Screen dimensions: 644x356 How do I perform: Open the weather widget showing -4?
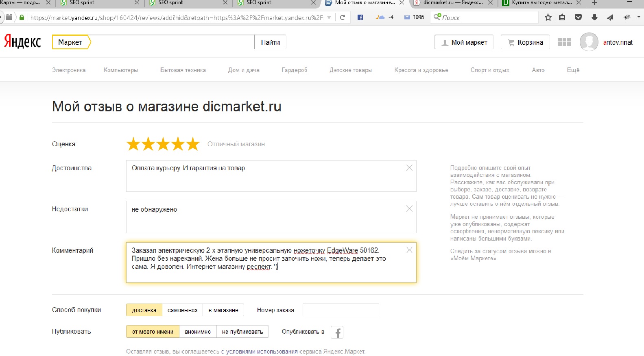[x=384, y=17]
